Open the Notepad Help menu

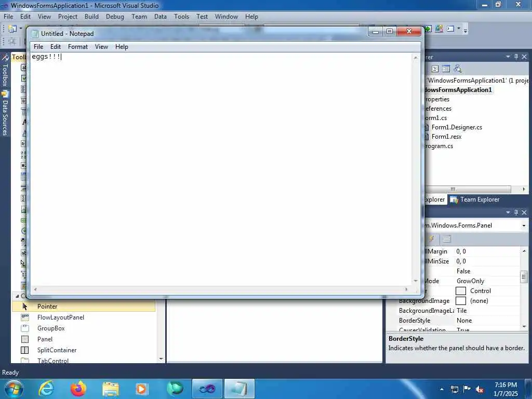click(122, 47)
